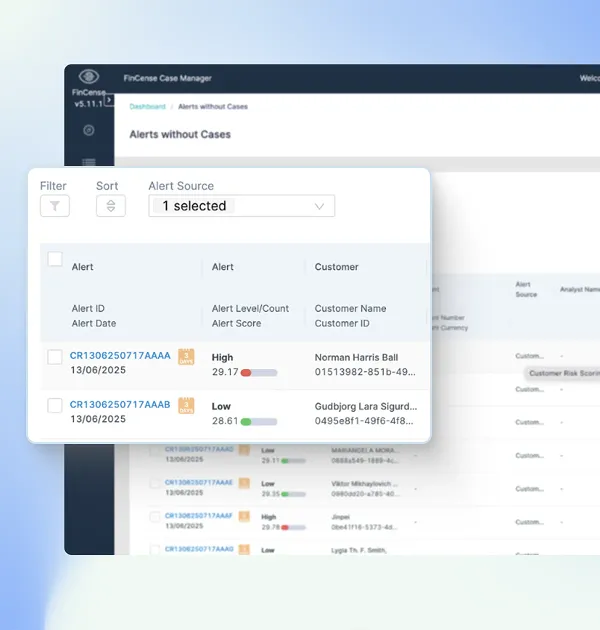
Task: Check the box for CR1306250717AAAA
Action: coord(55,357)
